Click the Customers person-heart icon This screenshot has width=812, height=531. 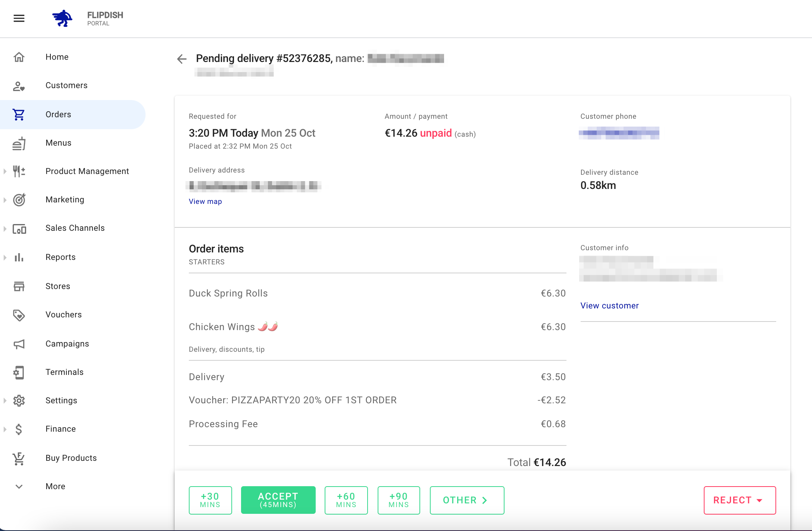point(19,86)
